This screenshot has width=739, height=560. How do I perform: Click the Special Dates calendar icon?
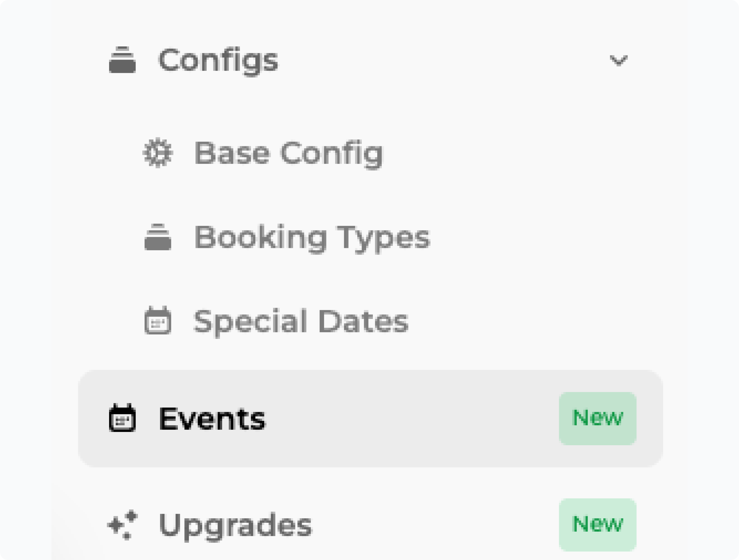pos(158,320)
